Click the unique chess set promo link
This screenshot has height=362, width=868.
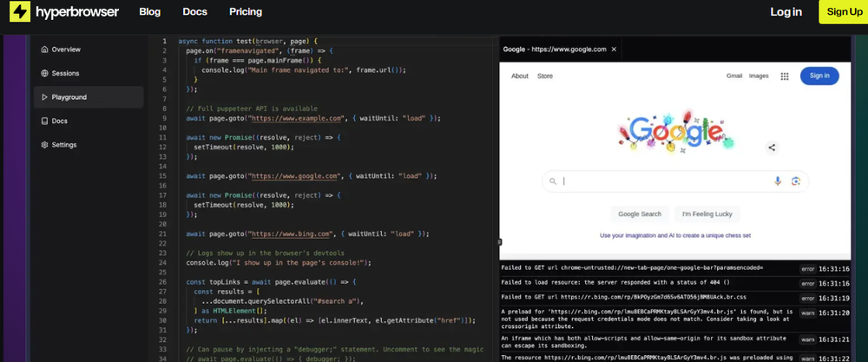coord(674,235)
